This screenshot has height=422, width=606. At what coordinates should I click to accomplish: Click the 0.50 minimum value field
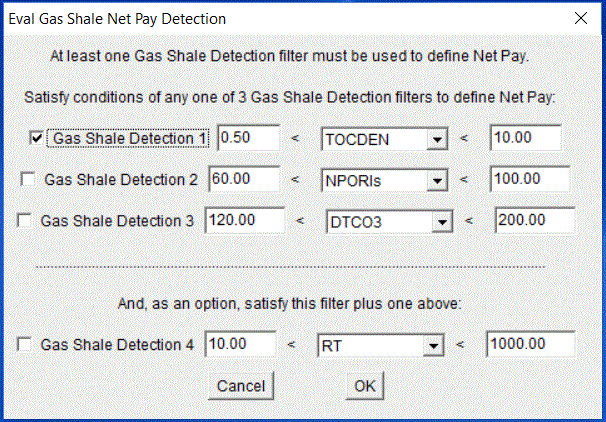(x=247, y=138)
